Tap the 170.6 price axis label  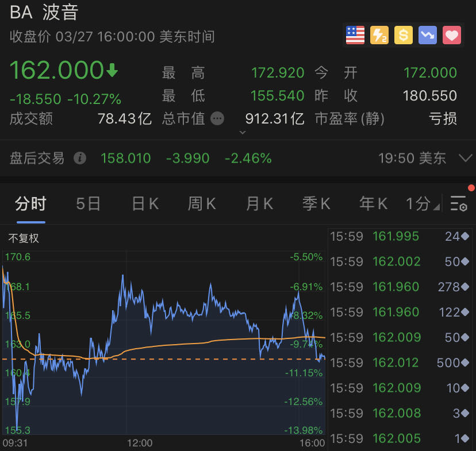[18, 257]
